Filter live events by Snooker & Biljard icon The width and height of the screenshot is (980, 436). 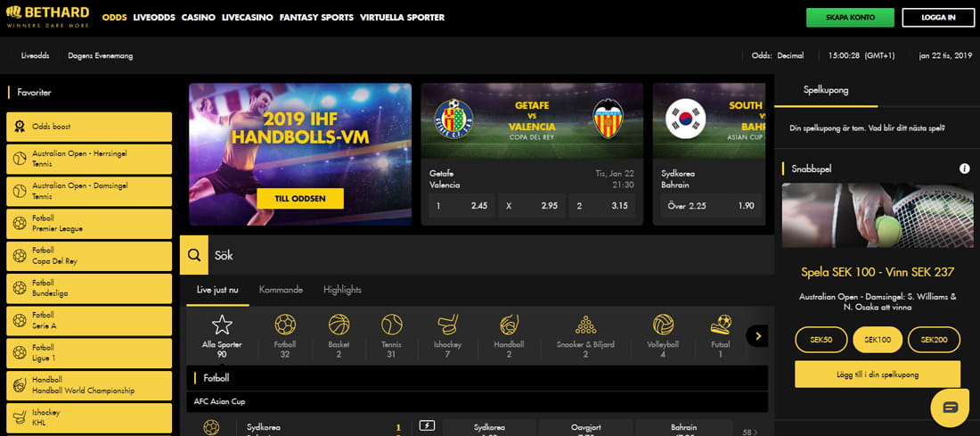click(585, 325)
